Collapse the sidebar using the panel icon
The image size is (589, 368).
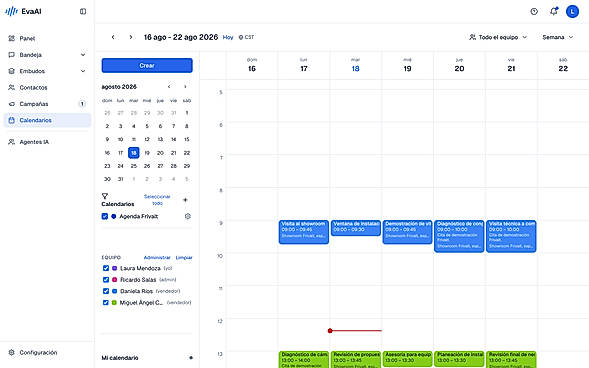(x=83, y=11)
